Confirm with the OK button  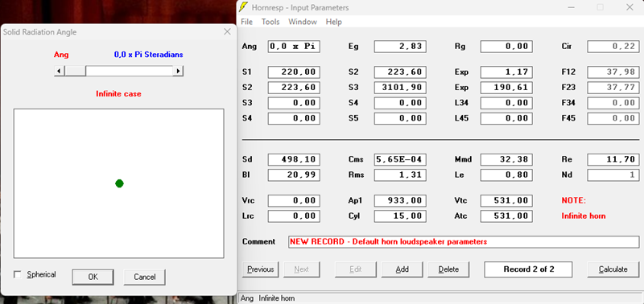click(x=93, y=277)
